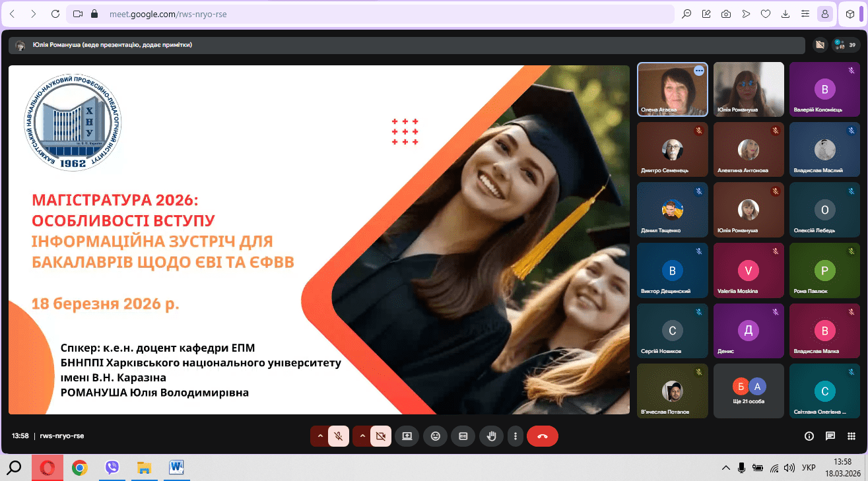Click the present screen icon
868x481 pixels.
pyautogui.click(x=407, y=436)
